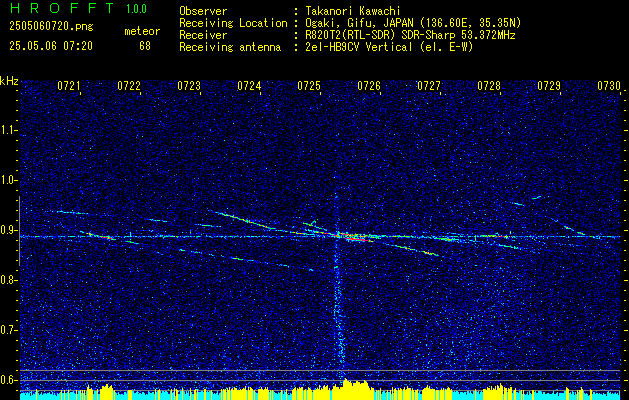Click the 0726 time marker
Screen dimensions: 629x400
369,85
